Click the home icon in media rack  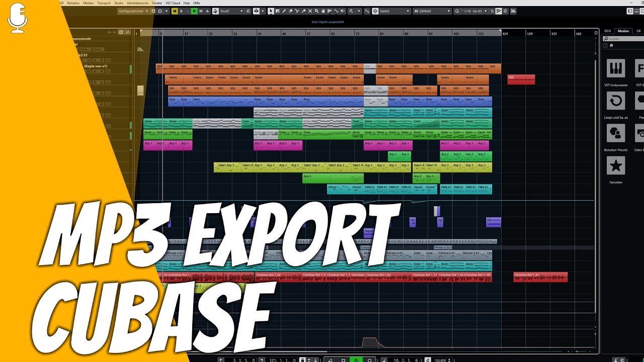(x=611, y=45)
